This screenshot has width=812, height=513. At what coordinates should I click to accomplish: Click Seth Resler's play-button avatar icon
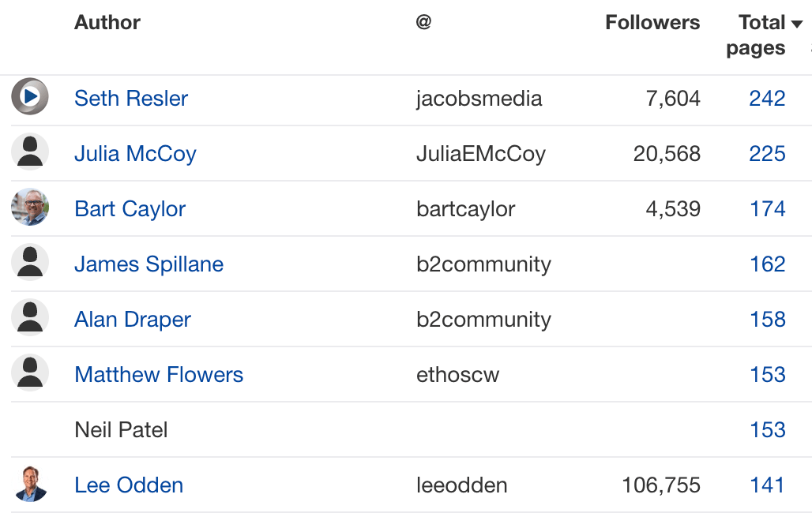coord(29,98)
